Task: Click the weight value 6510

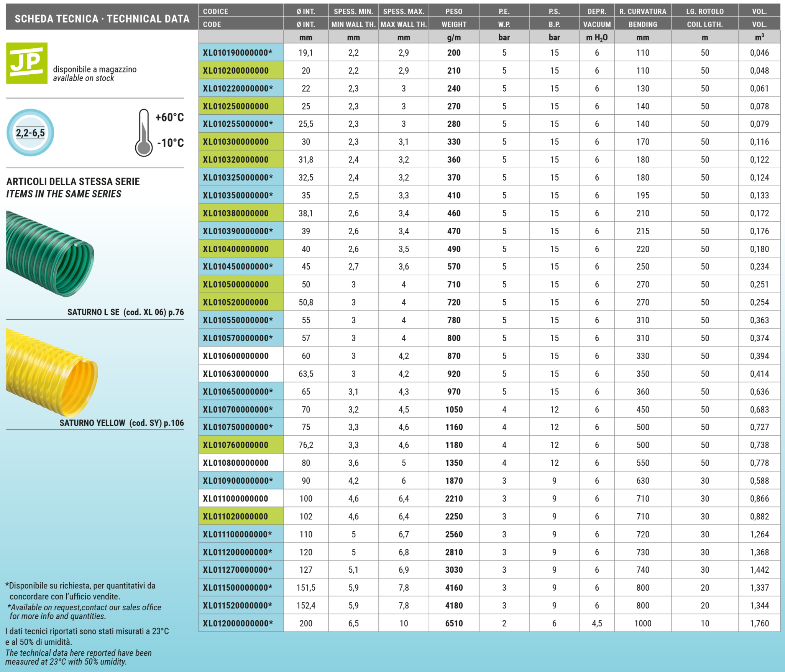Action: (454, 623)
